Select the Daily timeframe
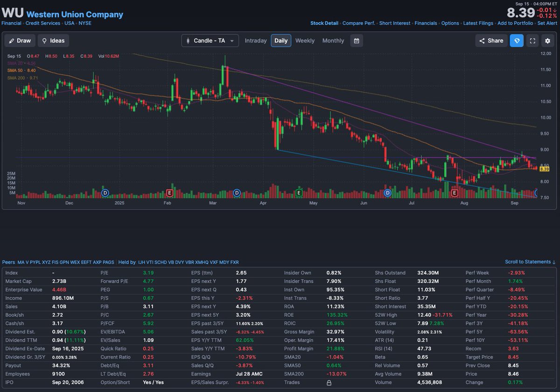Screen dimensions: 560x392 [281, 41]
